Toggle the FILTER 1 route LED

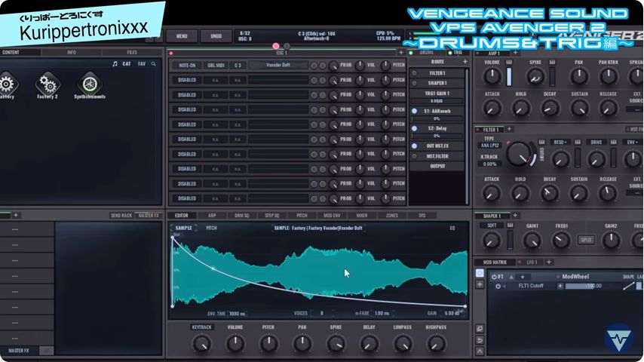[415, 73]
